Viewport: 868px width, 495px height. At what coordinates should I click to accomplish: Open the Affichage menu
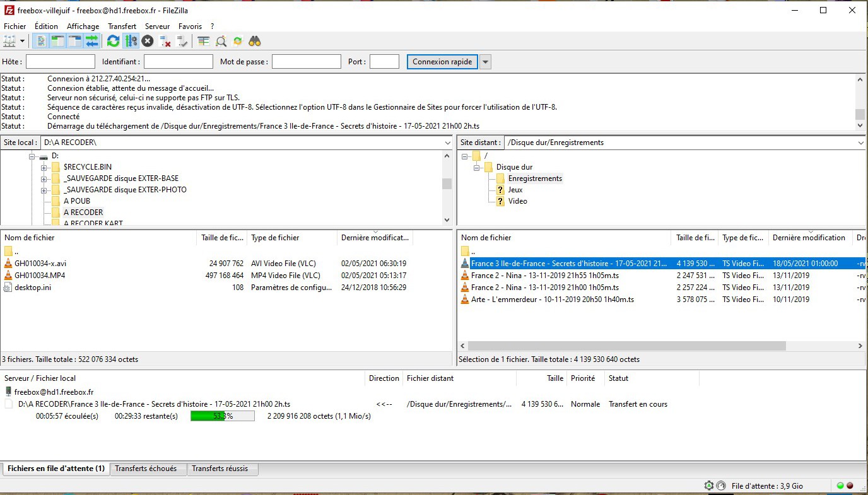[x=83, y=26]
